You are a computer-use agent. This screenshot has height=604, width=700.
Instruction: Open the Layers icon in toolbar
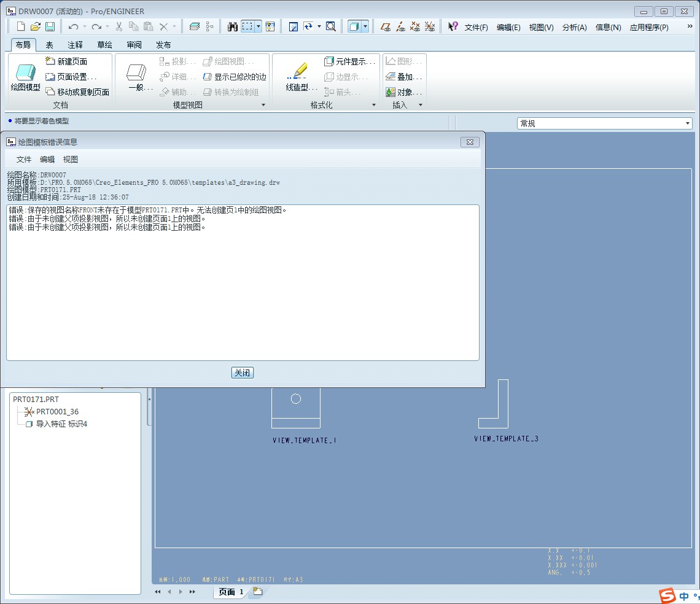[195, 27]
